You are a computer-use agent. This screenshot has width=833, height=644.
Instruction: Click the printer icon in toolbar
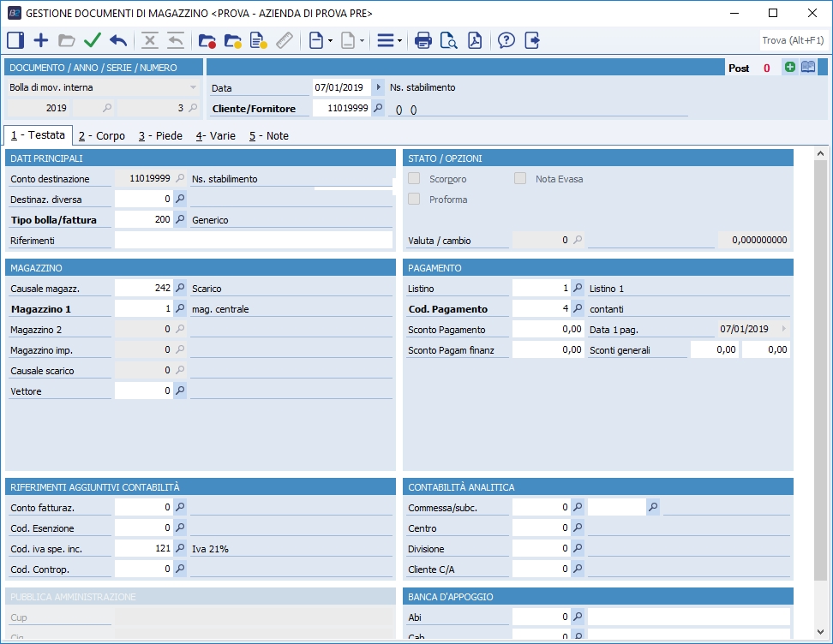(x=423, y=40)
